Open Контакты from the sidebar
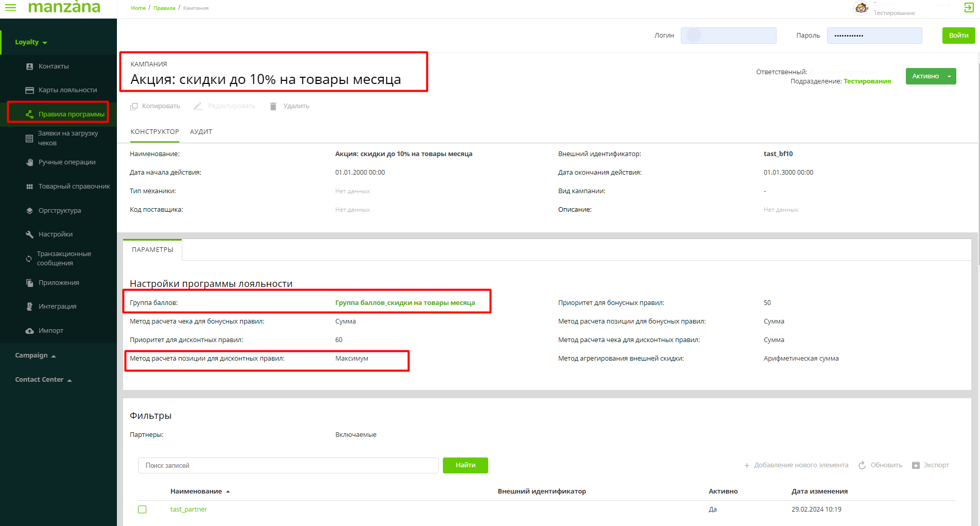The width and height of the screenshot is (980, 526). tap(54, 66)
